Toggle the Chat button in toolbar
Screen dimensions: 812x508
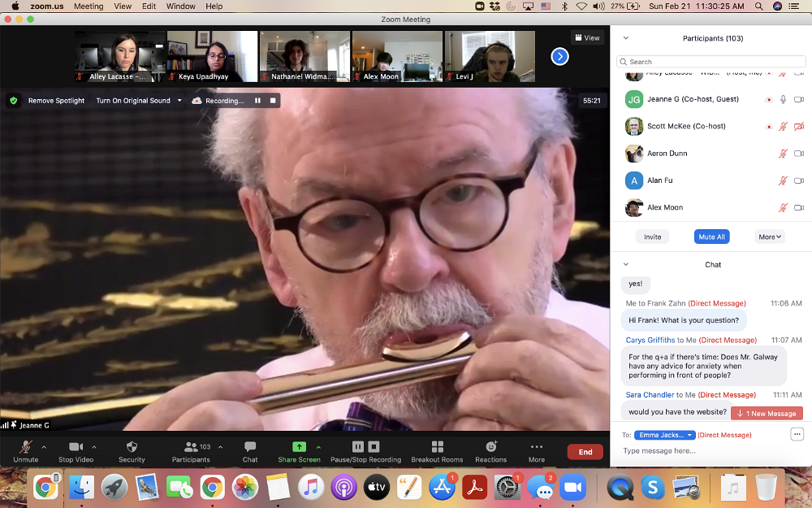click(250, 451)
